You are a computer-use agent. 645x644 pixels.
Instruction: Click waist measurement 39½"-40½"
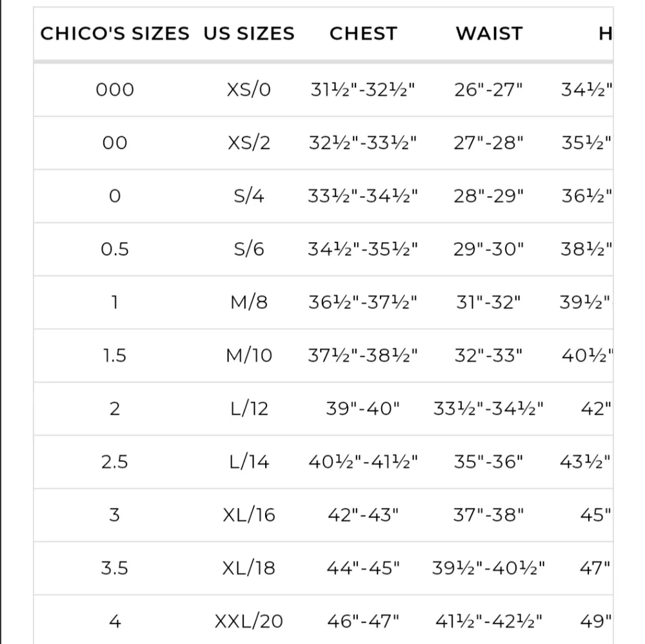(x=489, y=569)
